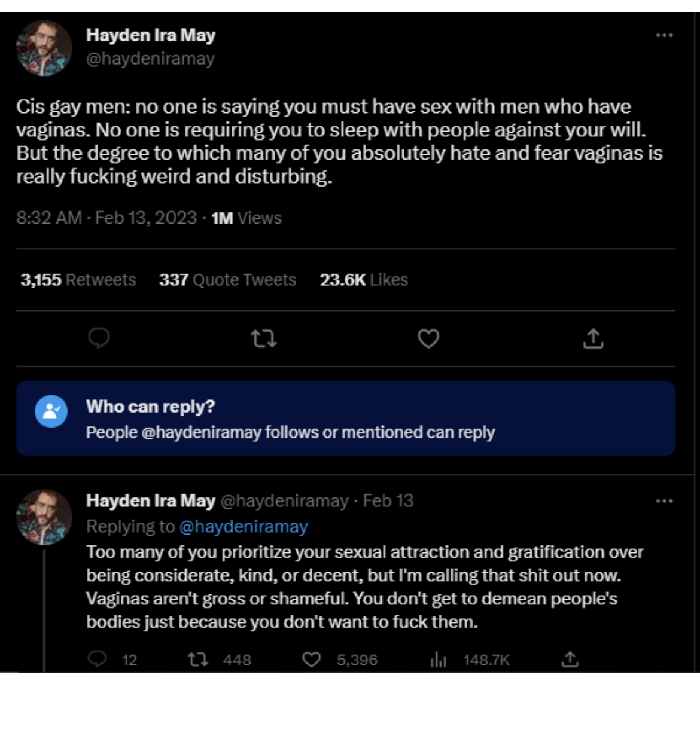The height and width of the screenshot is (748, 700).
Task: Click the Who can reply? info icon
Action: 51,411
